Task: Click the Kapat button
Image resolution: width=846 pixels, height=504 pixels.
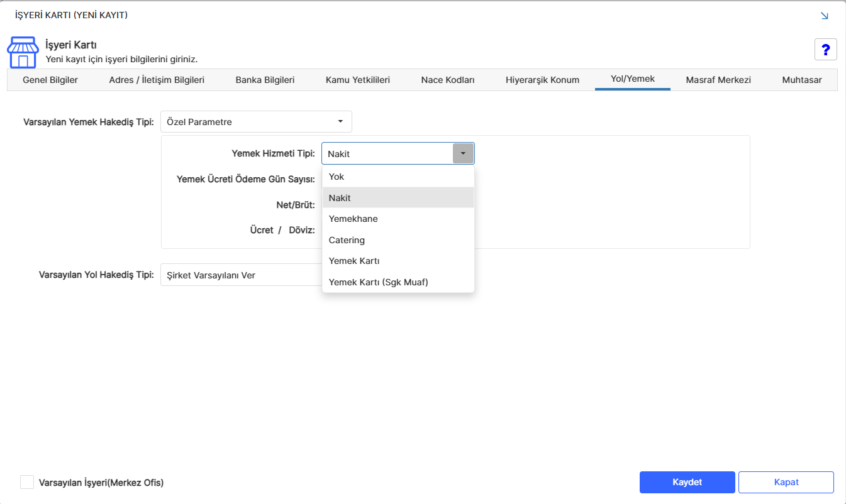Action: (786, 482)
